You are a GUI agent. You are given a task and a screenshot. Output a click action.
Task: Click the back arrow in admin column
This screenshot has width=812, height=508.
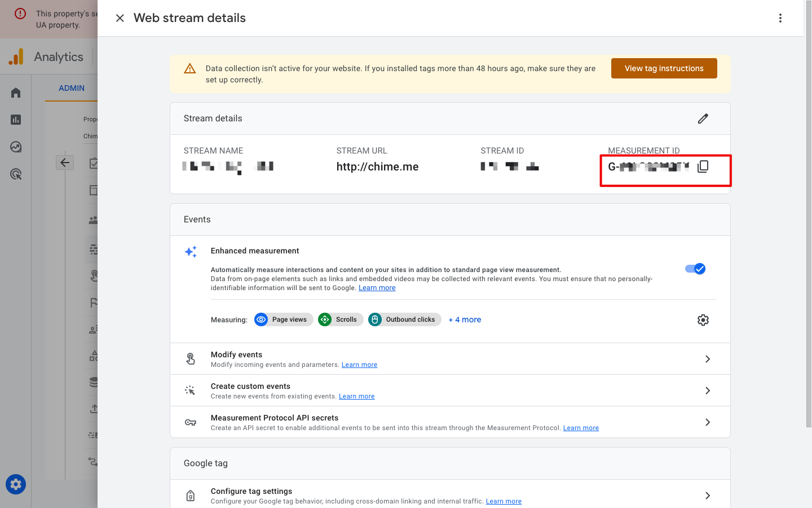click(x=65, y=163)
